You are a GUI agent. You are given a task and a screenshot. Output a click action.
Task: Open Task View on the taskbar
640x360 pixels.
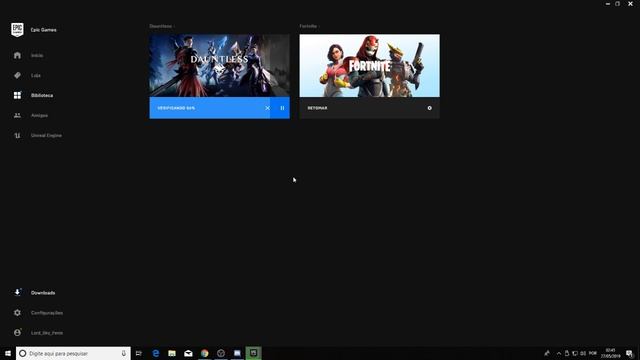[x=139, y=353]
